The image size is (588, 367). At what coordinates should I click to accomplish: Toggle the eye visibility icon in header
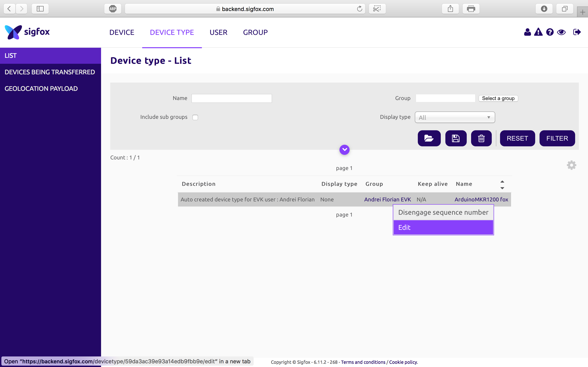click(561, 32)
